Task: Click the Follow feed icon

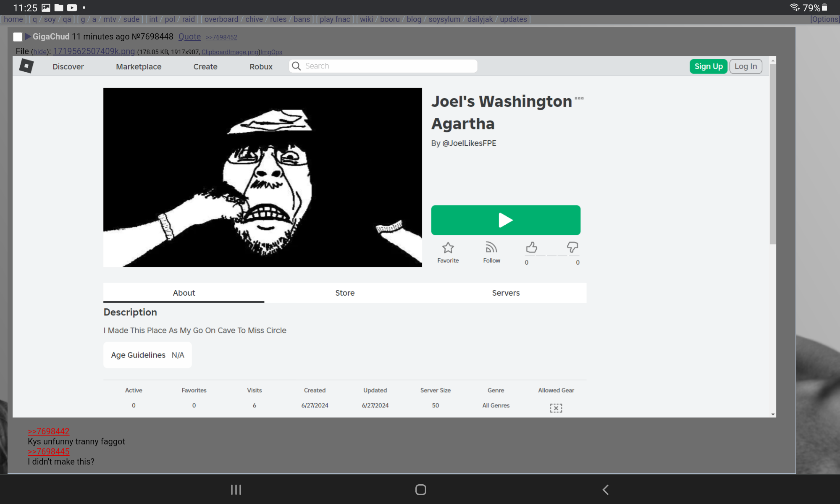Action: [491, 247]
